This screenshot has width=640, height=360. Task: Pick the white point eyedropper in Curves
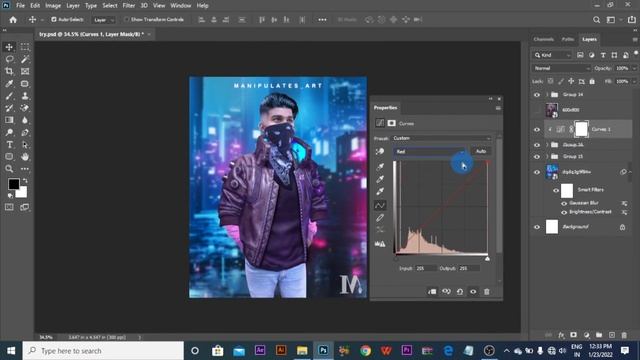tap(380, 191)
